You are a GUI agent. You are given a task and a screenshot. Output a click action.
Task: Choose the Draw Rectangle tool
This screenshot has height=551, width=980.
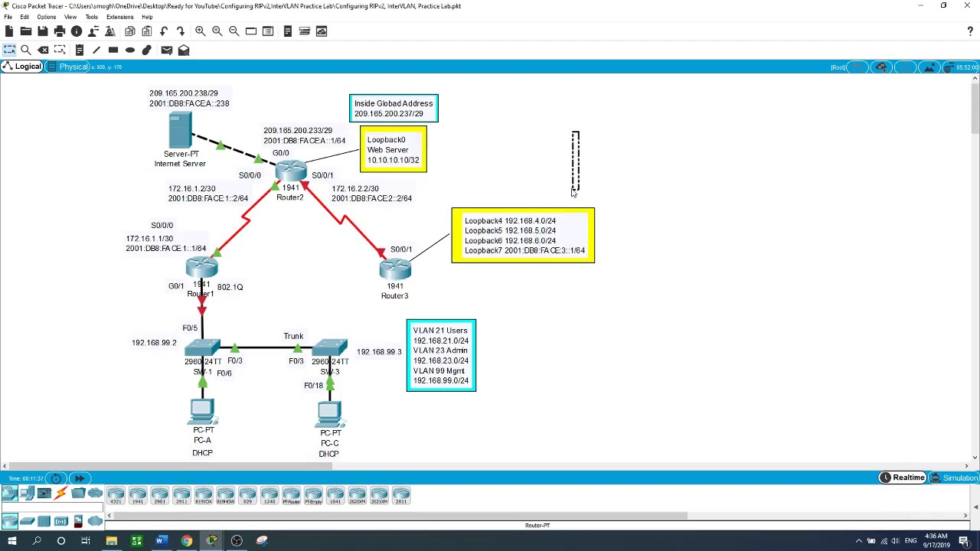click(x=113, y=50)
